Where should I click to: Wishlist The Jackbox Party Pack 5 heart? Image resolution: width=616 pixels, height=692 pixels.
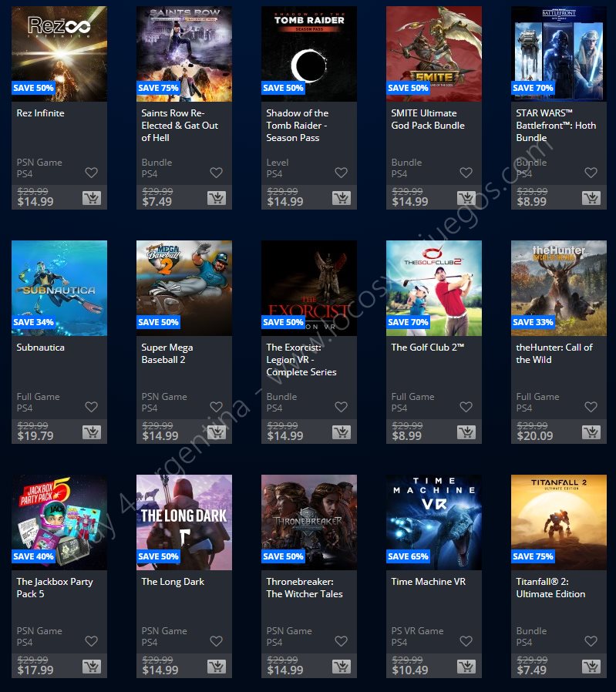point(91,641)
